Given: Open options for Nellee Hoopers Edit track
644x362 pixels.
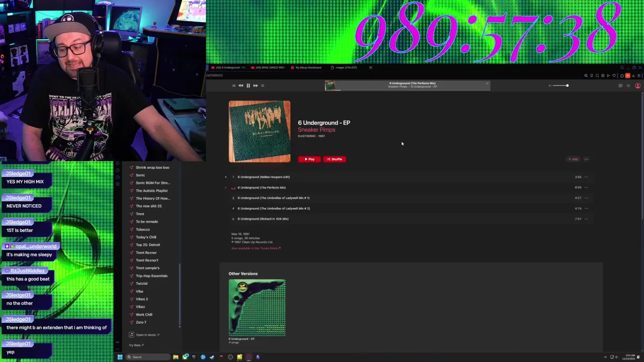Looking at the screenshot, I should [586, 177].
